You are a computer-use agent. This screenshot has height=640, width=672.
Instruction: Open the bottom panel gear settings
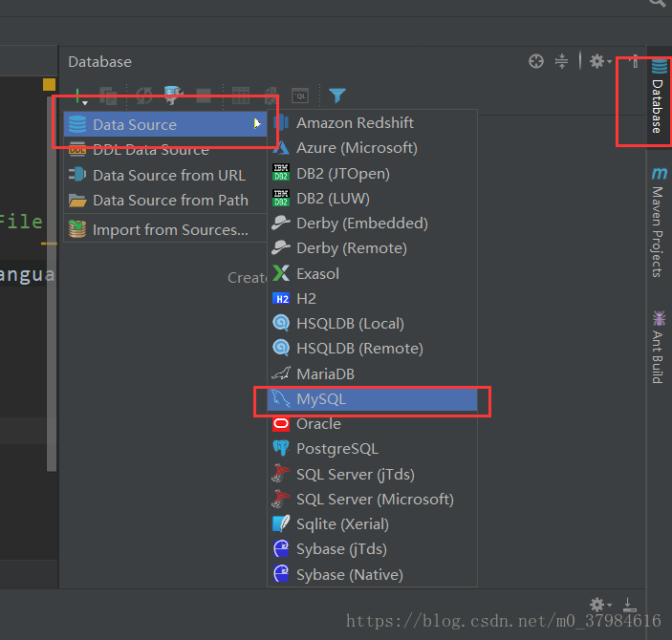click(x=600, y=605)
